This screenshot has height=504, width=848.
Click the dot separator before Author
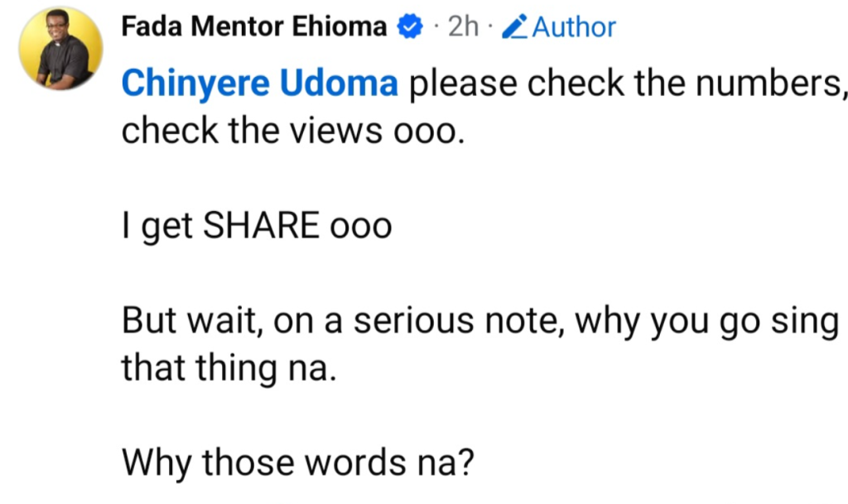click(491, 27)
